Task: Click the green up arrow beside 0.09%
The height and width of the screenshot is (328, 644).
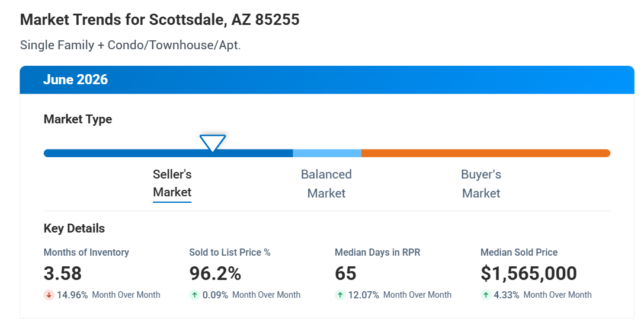Action: point(194,295)
